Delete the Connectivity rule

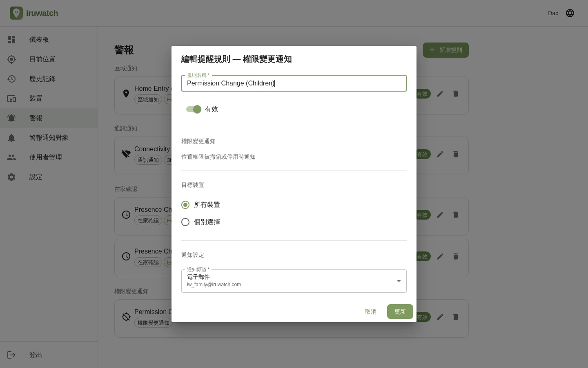coord(456,154)
